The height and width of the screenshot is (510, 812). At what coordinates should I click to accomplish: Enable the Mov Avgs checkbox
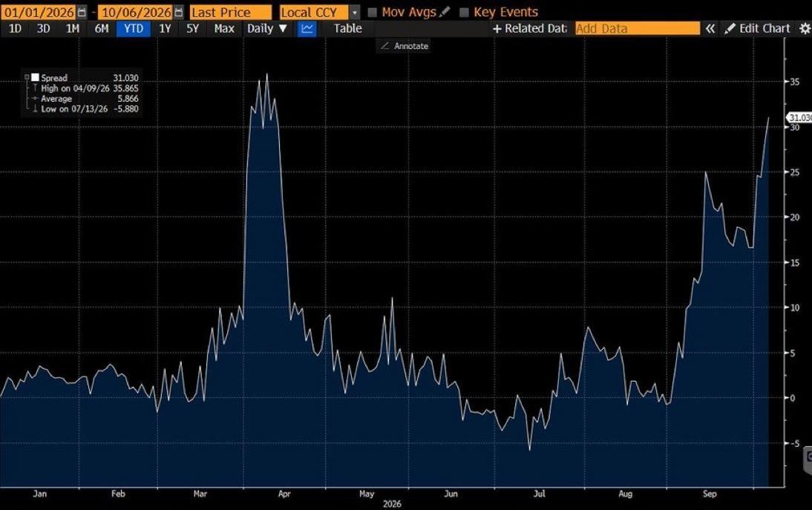coord(372,13)
